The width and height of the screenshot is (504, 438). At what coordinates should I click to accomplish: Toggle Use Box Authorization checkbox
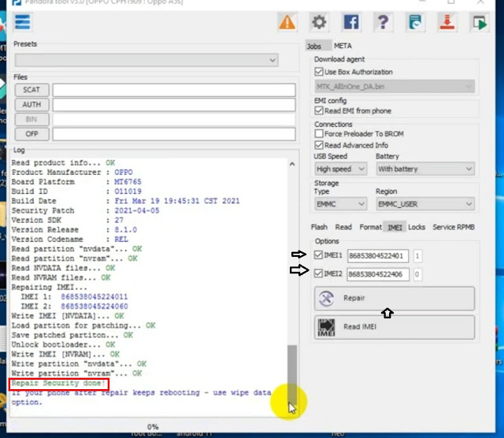(x=318, y=72)
